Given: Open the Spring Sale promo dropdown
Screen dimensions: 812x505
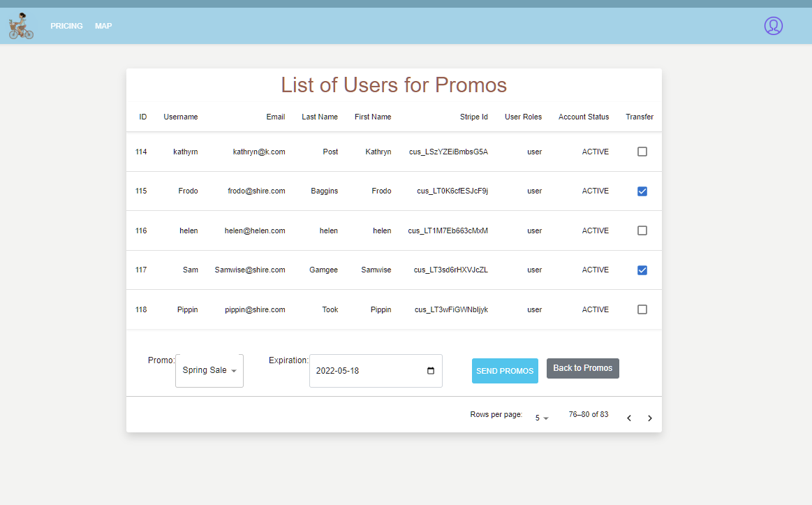Looking at the screenshot, I should [x=209, y=371].
